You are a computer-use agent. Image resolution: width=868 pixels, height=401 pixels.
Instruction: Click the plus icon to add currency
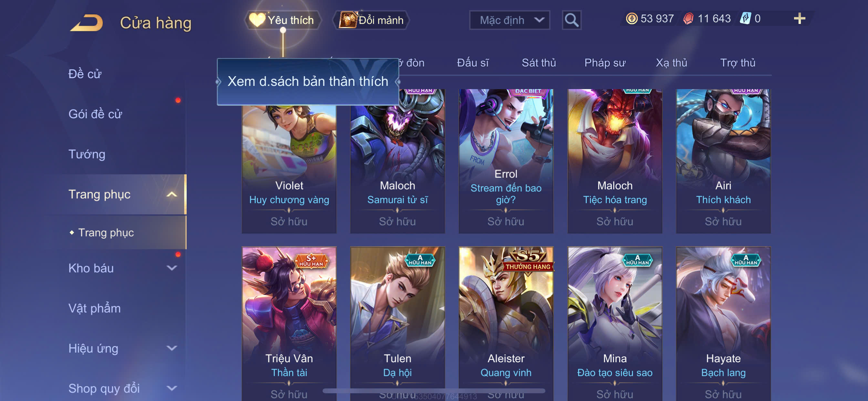[799, 18]
